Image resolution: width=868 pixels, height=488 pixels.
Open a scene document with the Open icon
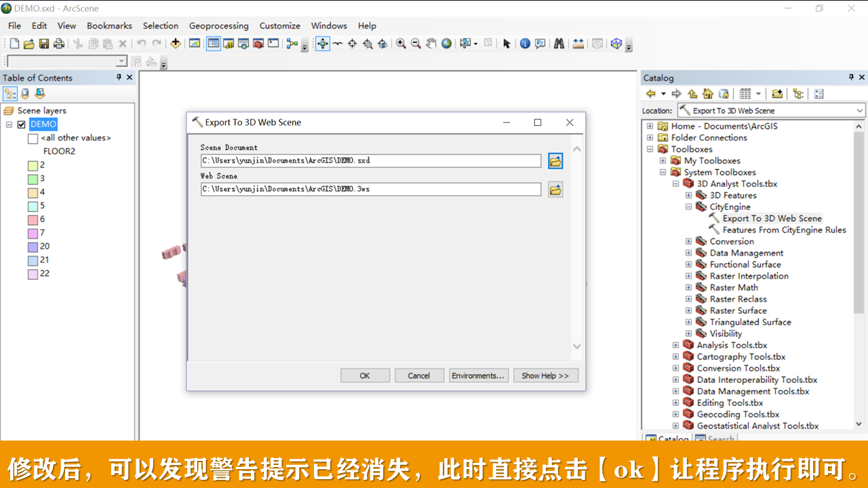click(x=28, y=44)
